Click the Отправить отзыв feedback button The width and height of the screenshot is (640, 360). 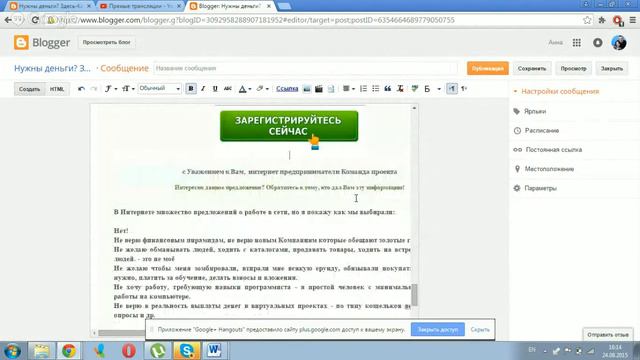click(x=608, y=335)
